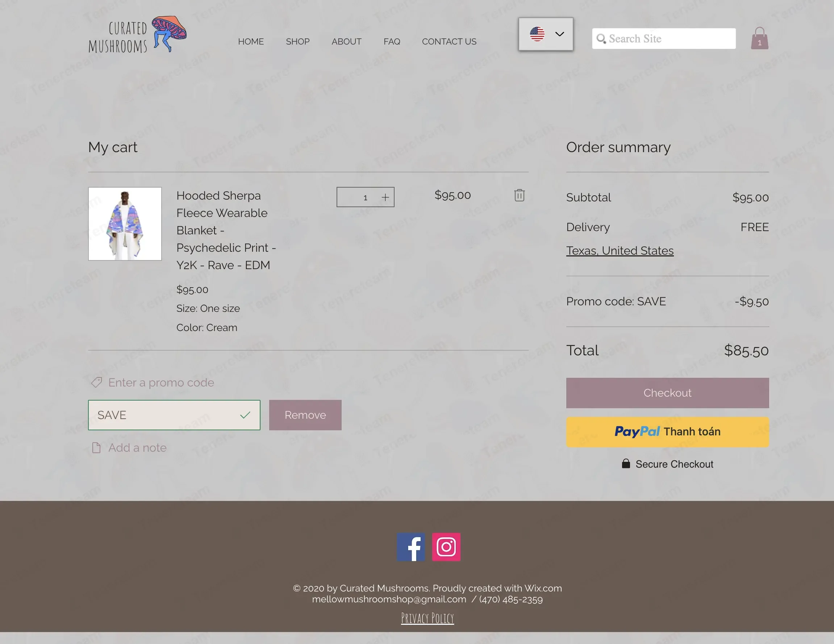Image resolution: width=834 pixels, height=644 pixels.
Task: Click mellowmushroomshop@gmail.com email address
Action: [x=389, y=599]
